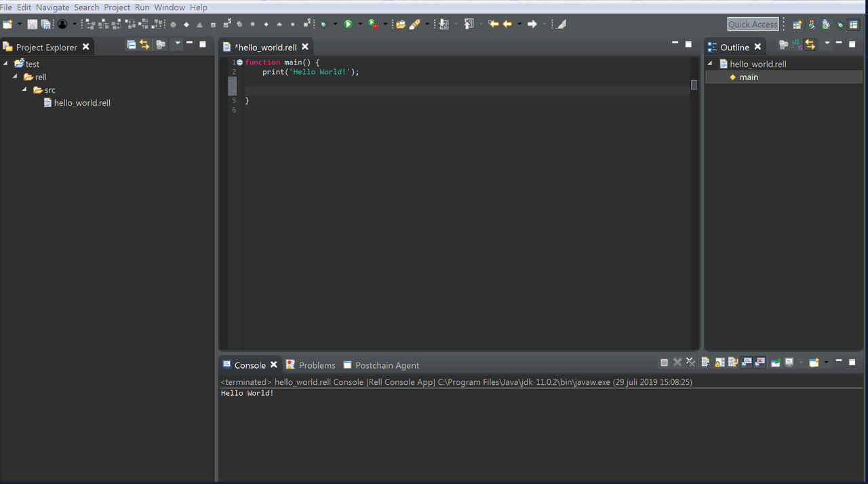Clear the console with Clear Console icon
This screenshot has width=868, height=484.
click(706, 362)
